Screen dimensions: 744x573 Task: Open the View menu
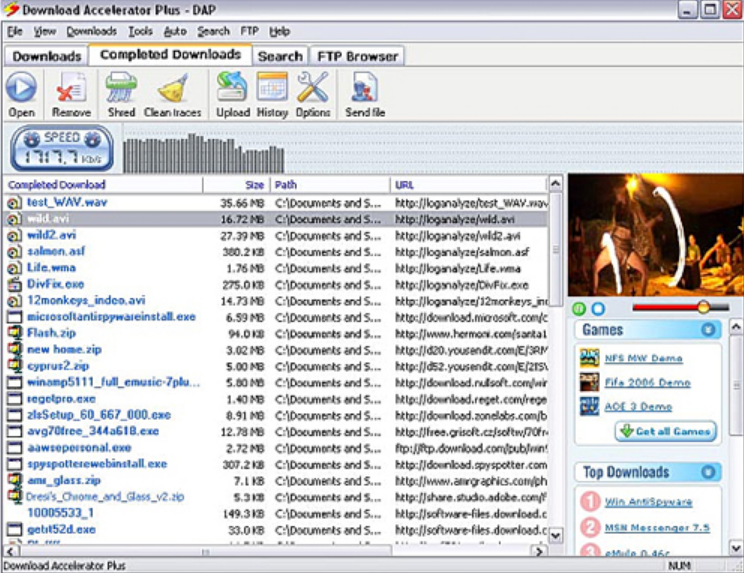[x=45, y=31]
